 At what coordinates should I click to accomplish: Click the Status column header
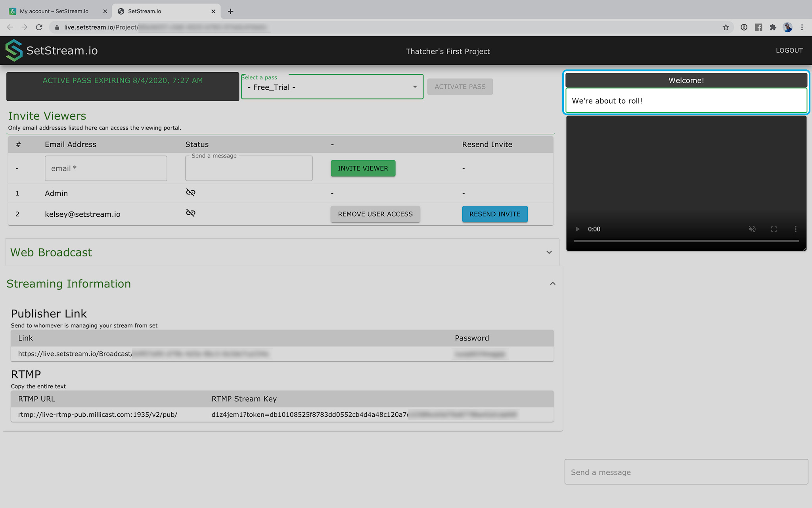197,144
